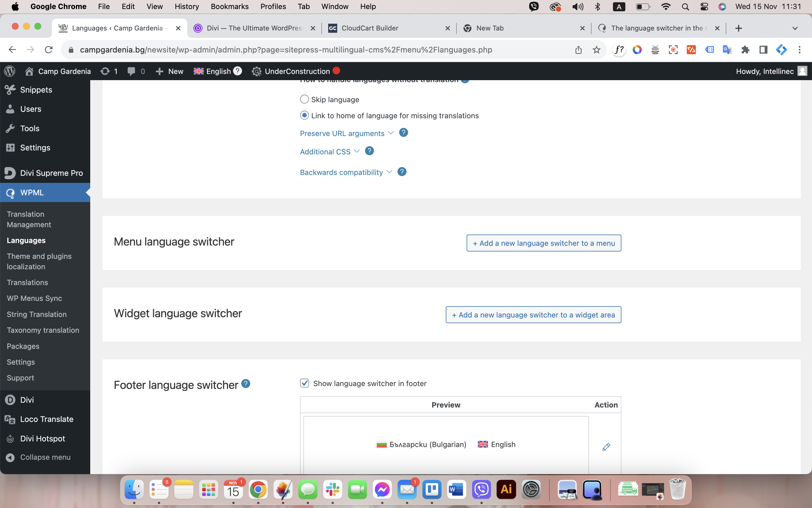Open comments bubble icon in admin bar
Screen dimensions: 812x508
[131, 71]
